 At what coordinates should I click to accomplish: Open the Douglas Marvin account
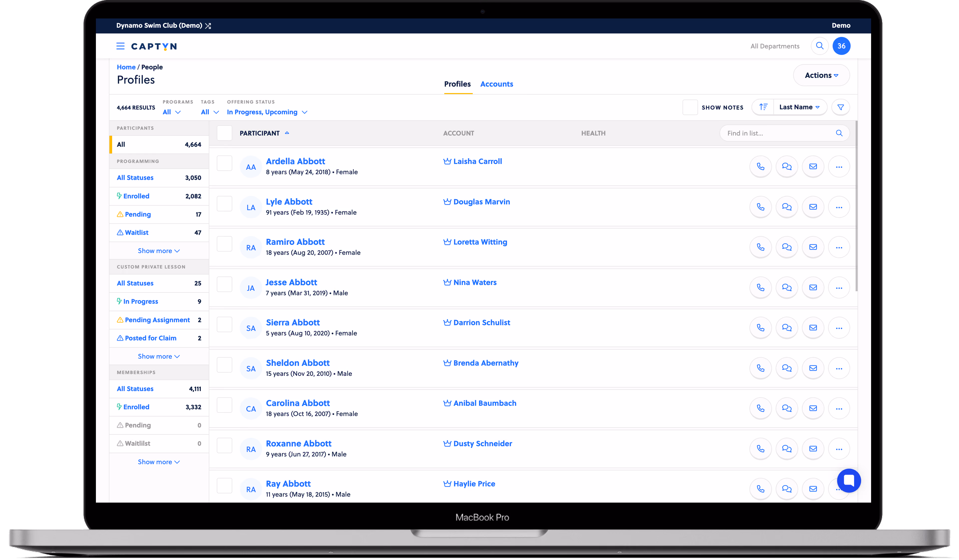click(481, 201)
